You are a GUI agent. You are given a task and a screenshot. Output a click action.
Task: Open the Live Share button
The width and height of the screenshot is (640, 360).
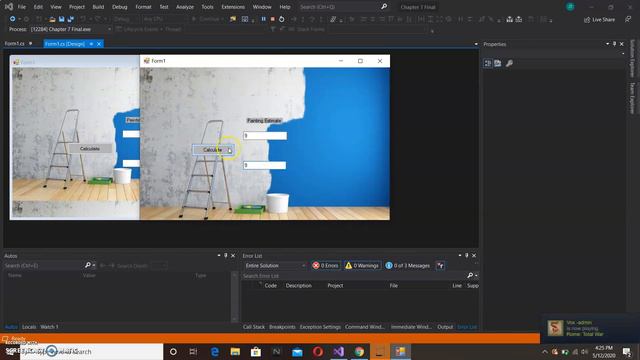(x=599, y=20)
